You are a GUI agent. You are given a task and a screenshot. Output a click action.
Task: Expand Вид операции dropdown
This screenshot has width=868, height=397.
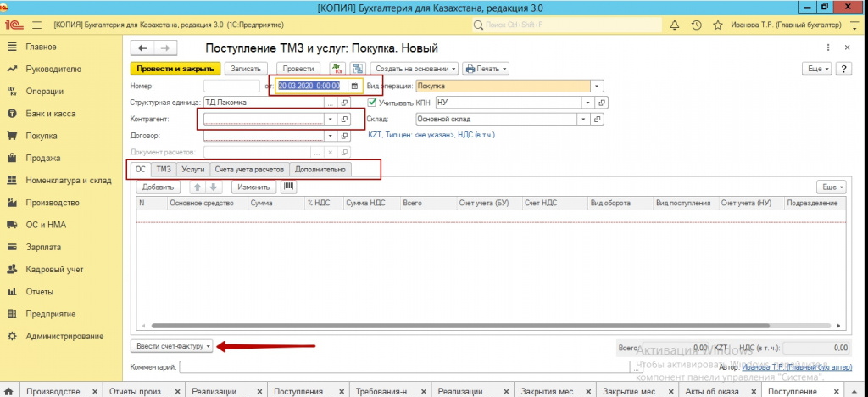(x=598, y=87)
